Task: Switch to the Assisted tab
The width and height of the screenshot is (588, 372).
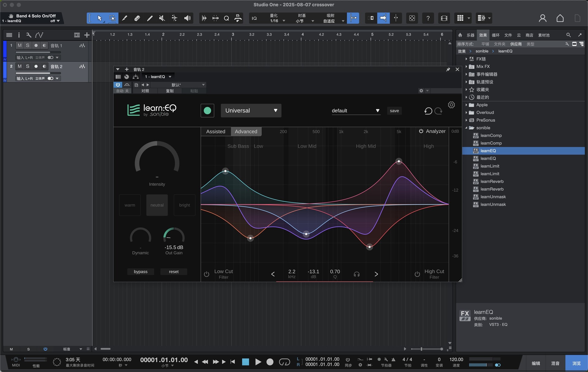Action: click(216, 131)
